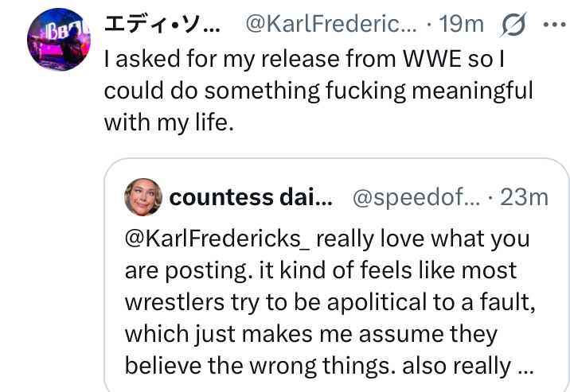Open the three-dot more options menu
570x392 pixels.
pyautogui.click(x=552, y=25)
